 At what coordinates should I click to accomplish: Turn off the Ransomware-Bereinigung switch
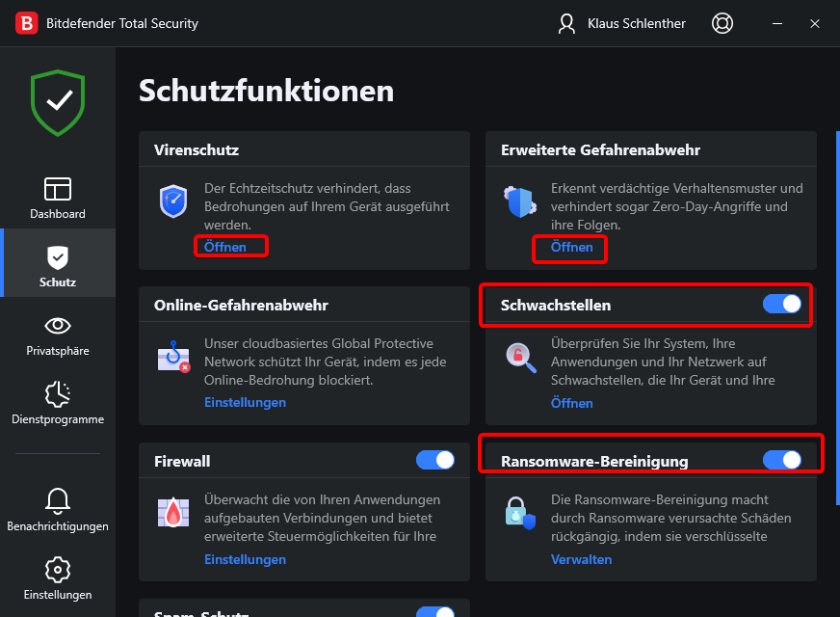coord(781,460)
